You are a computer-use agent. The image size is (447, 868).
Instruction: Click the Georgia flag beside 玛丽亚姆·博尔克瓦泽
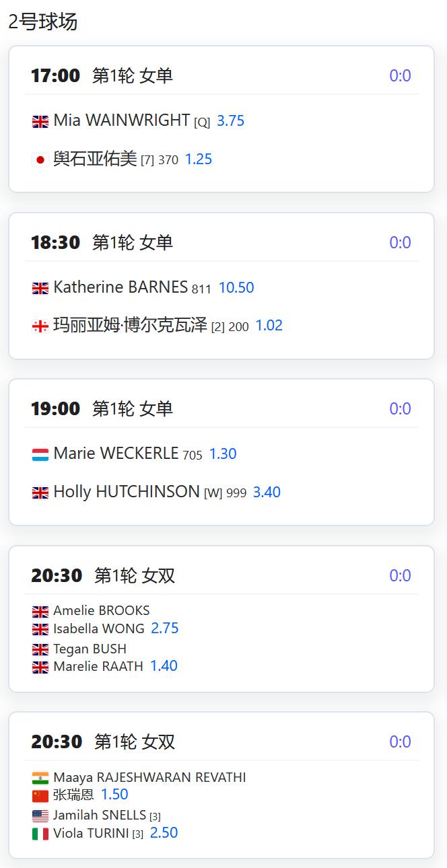tap(40, 326)
